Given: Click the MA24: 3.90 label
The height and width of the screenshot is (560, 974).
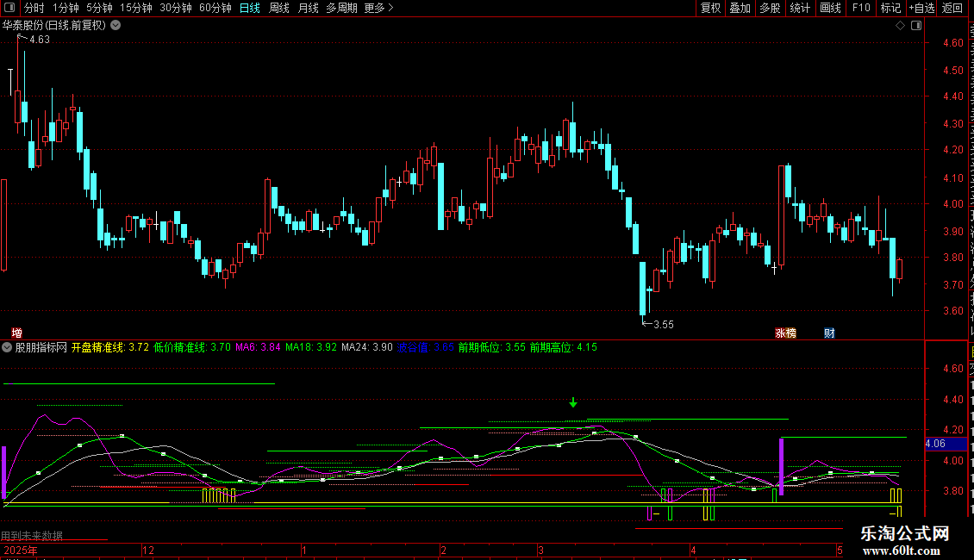Looking at the screenshot, I should 367,348.
